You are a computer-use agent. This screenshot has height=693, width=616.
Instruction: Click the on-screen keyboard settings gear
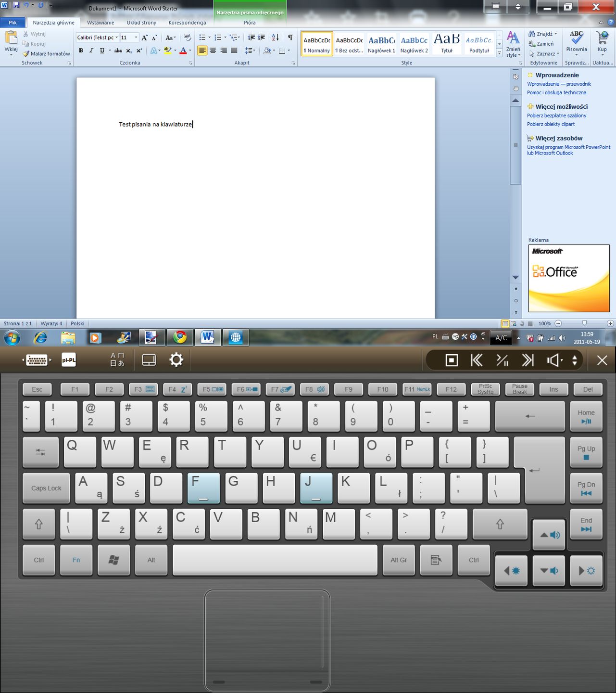pyautogui.click(x=176, y=360)
